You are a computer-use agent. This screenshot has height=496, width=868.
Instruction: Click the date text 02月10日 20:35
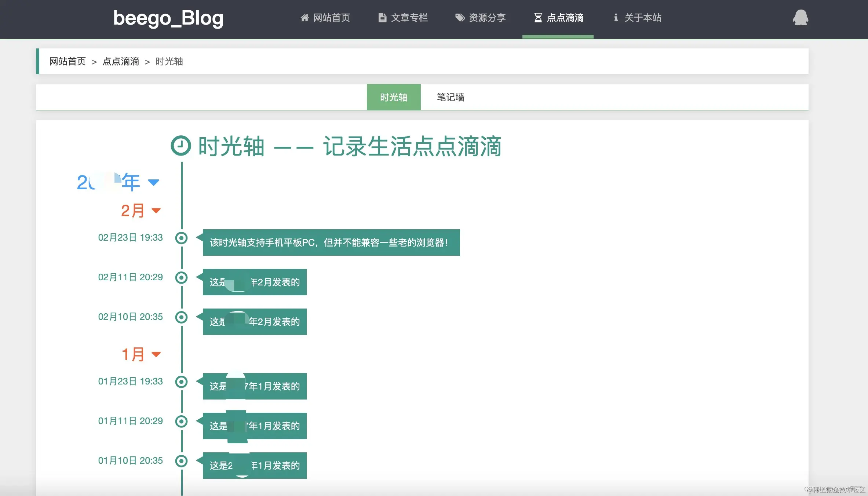coord(130,317)
